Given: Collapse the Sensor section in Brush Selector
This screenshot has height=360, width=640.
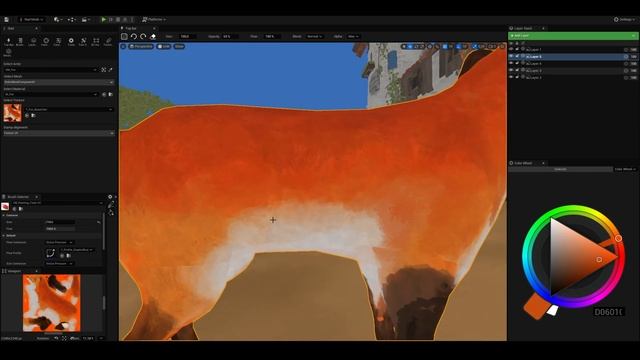Looking at the screenshot, I should 4,236.
